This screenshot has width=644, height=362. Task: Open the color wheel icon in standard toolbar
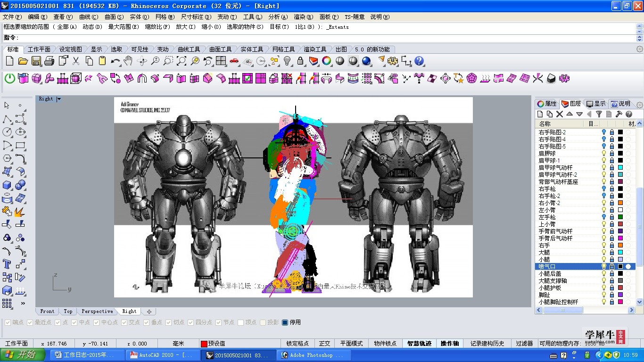pos(326,61)
